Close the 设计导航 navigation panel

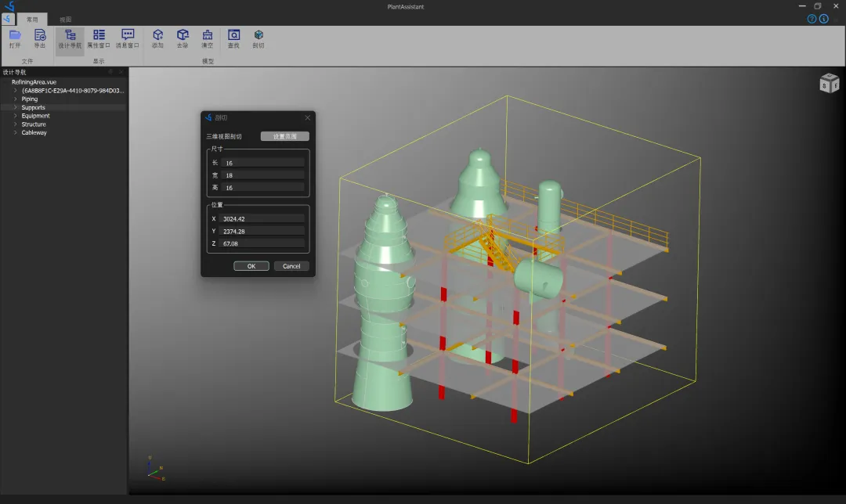click(121, 72)
